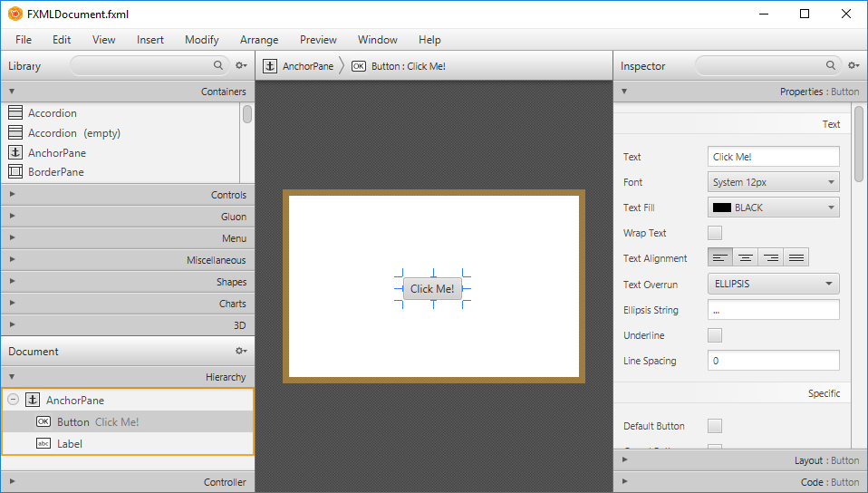Toggle the Underline checkbox
The width and height of the screenshot is (868, 493).
pyautogui.click(x=715, y=335)
